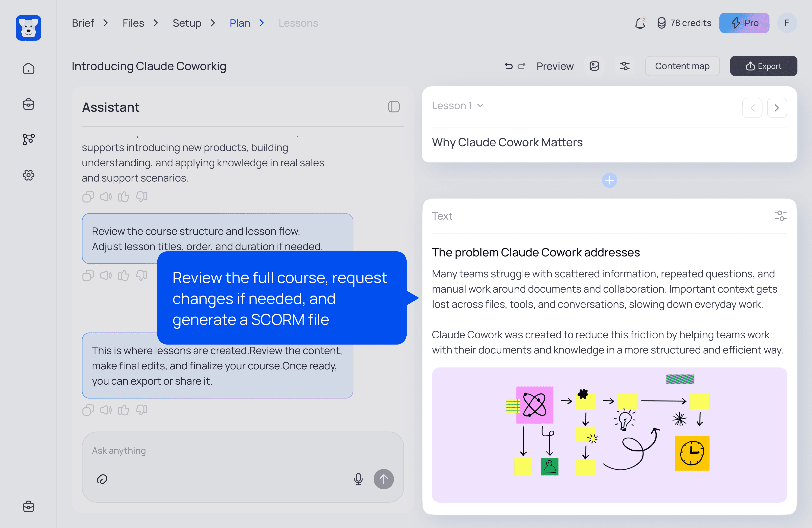Open the workflow nodes icon in the sidebar
The image size is (812, 528).
[x=28, y=139]
